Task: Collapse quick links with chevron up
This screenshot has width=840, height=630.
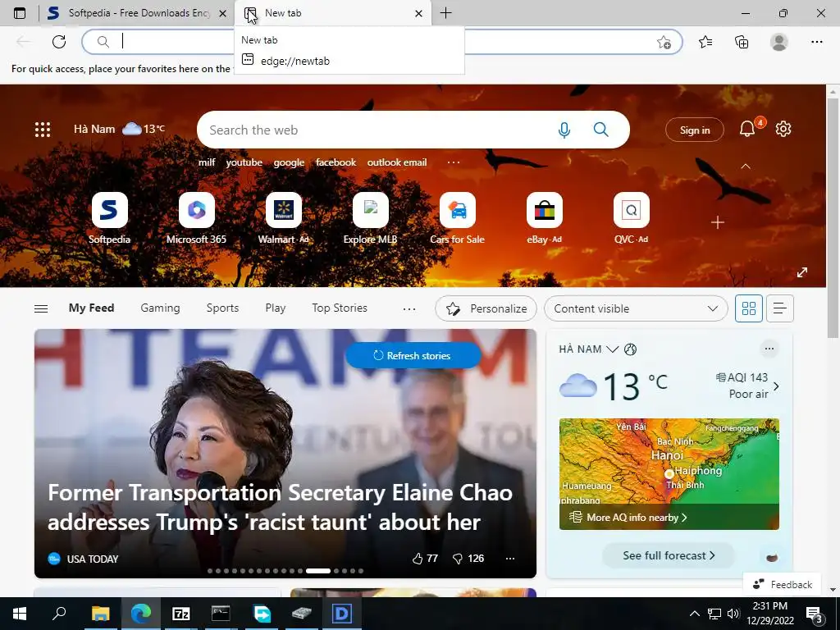Action: pos(745,167)
